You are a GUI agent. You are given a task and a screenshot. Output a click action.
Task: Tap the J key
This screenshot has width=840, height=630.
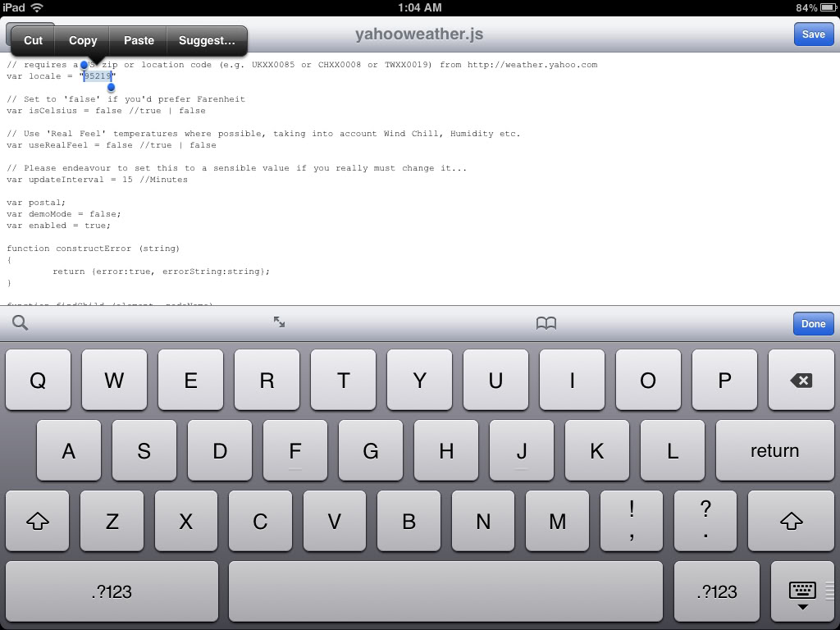pos(521,450)
